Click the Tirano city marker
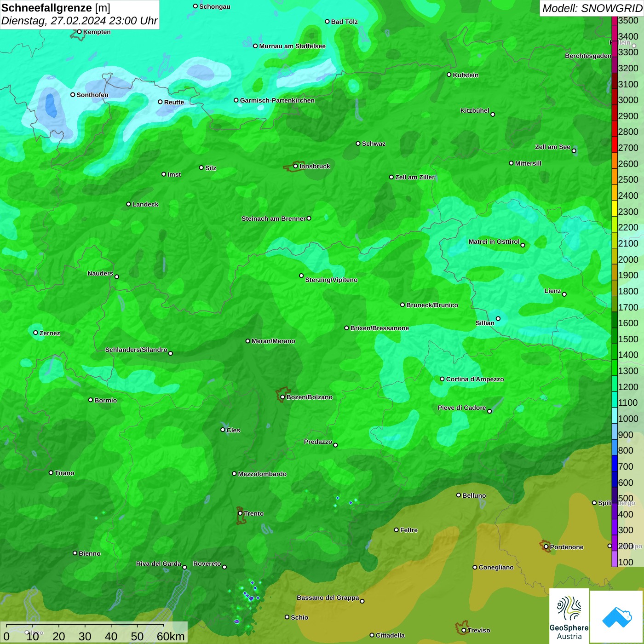644x644 pixels. [51, 472]
